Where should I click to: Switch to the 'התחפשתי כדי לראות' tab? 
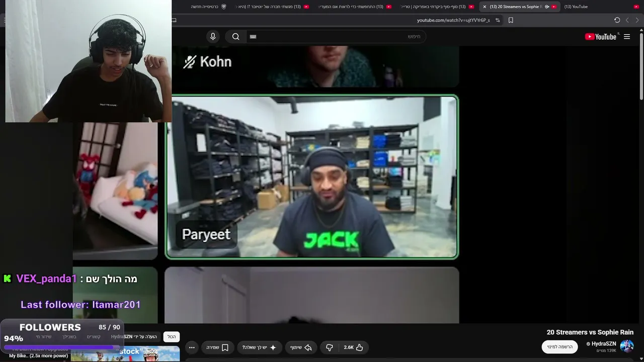point(354,7)
